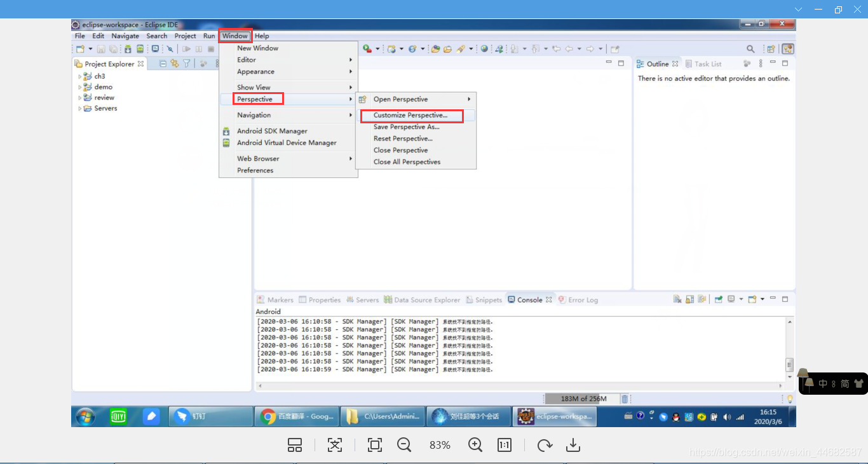Click the Forward navigation arrow
Viewport: 868px width, 464px height.
coord(590,49)
